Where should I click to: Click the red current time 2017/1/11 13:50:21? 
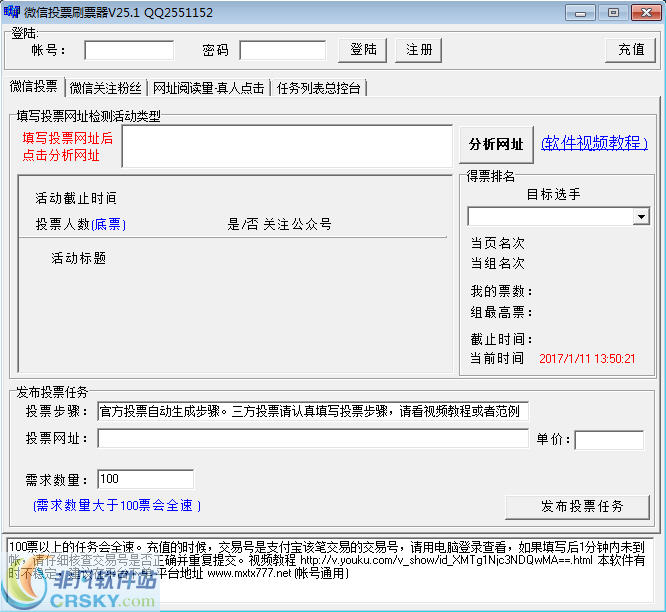tap(587, 359)
